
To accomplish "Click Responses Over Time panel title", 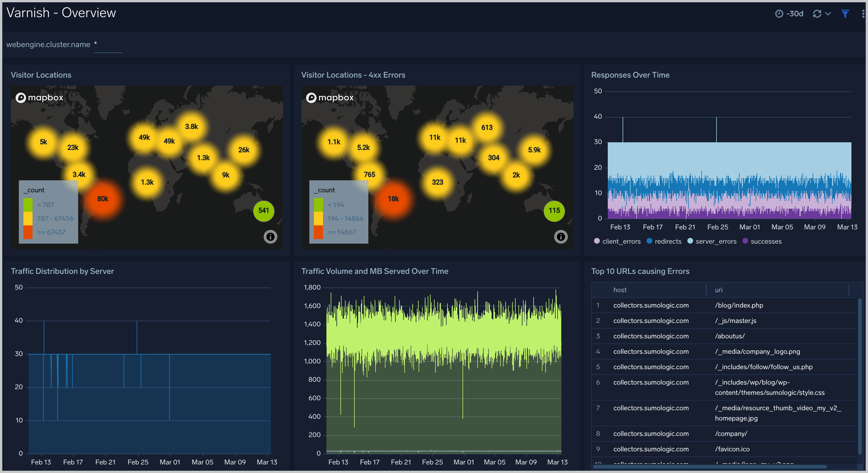I will 630,75.
